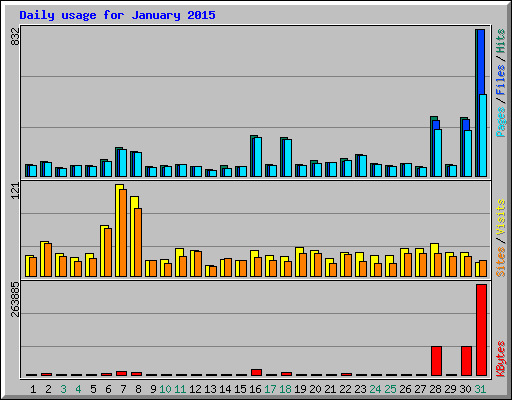Select day 30 on the axis
The image size is (512, 400).
[x=465, y=389]
